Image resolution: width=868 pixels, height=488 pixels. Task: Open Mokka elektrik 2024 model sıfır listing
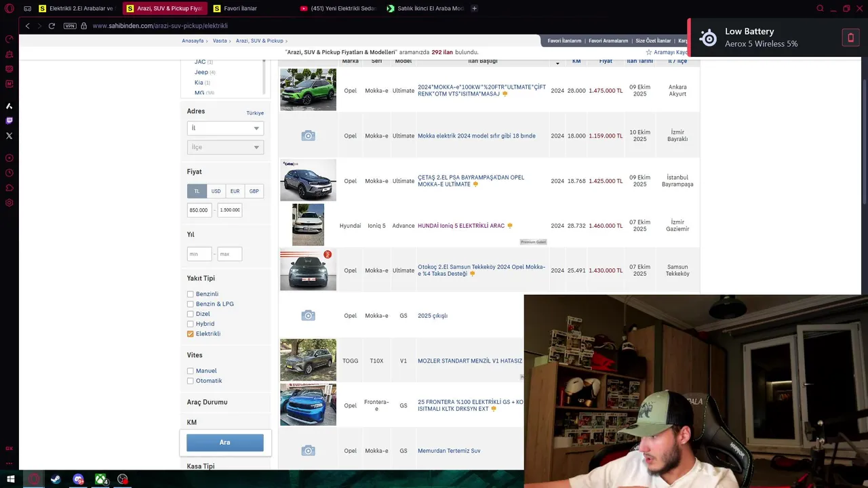point(477,136)
